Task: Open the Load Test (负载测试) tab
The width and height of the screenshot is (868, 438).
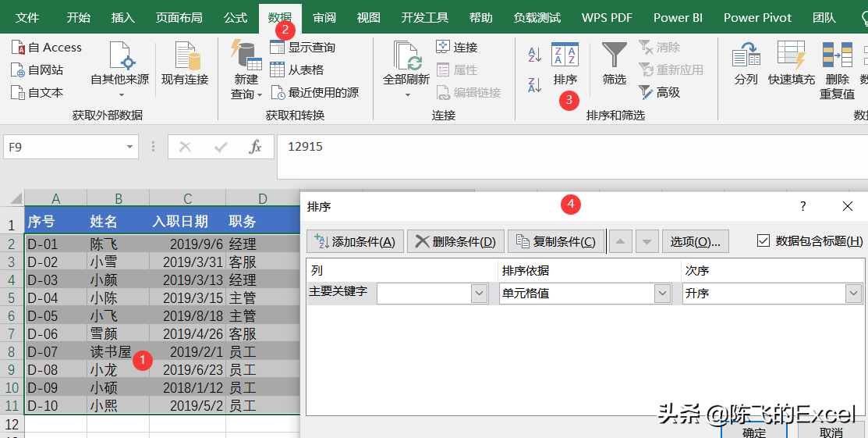Action: coord(537,18)
